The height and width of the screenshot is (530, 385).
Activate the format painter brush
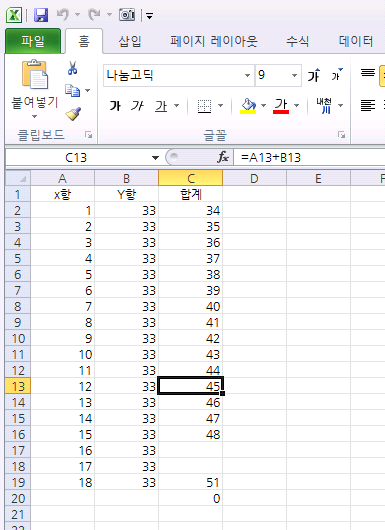coord(73,114)
